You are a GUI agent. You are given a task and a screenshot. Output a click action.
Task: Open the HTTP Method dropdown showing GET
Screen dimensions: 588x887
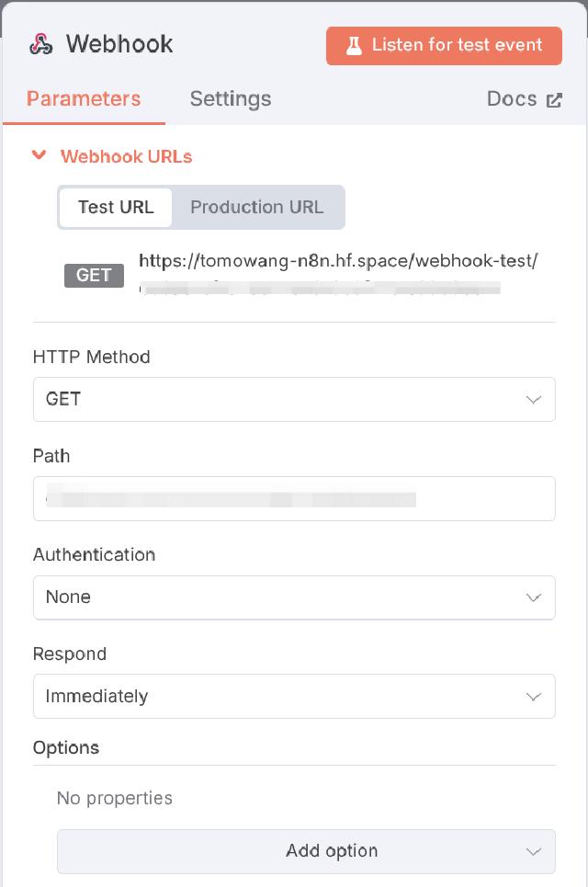tap(294, 399)
